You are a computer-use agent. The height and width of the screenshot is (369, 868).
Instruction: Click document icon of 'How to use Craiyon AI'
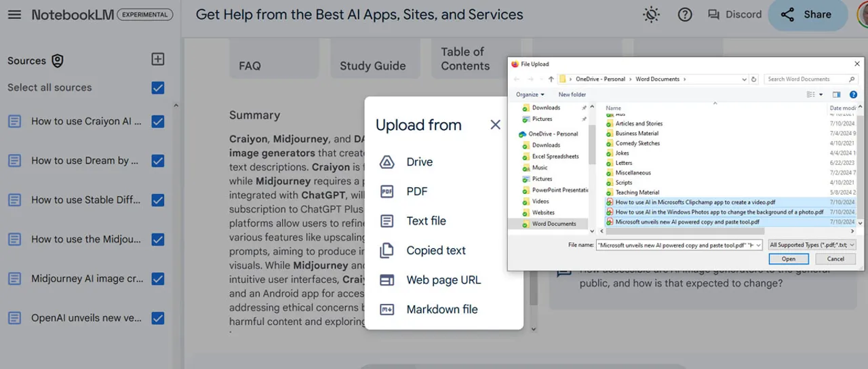pyautogui.click(x=14, y=121)
